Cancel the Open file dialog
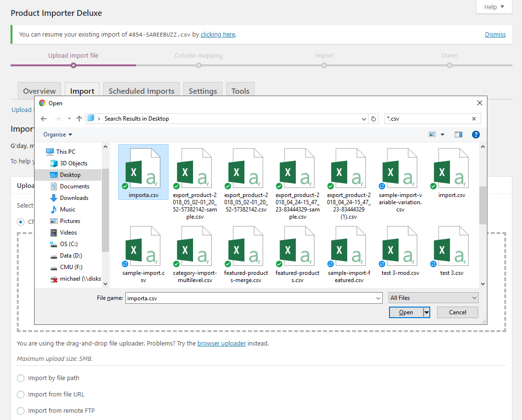This screenshot has width=522, height=420. click(458, 312)
